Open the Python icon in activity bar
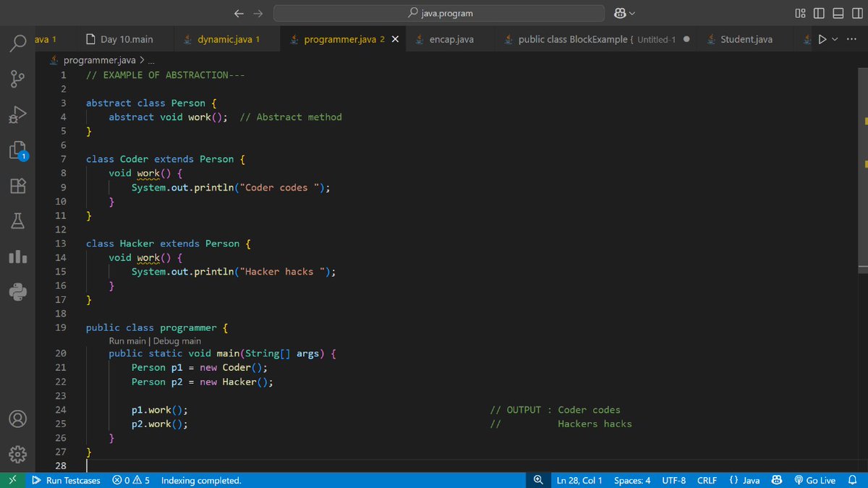Image resolution: width=868 pixels, height=488 pixels. pos(18,292)
